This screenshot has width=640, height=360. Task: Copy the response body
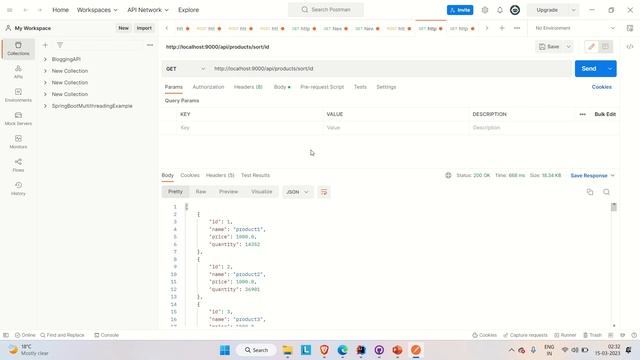[x=590, y=192]
